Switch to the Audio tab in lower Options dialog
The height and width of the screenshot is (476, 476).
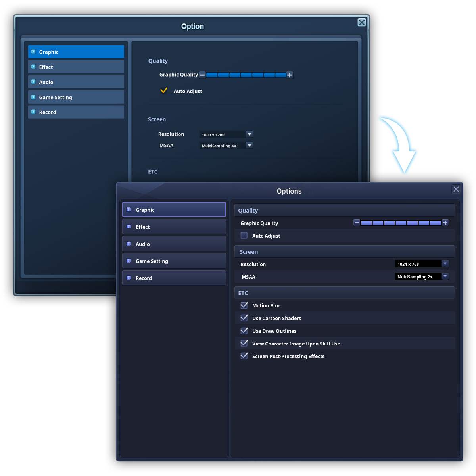coord(174,244)
